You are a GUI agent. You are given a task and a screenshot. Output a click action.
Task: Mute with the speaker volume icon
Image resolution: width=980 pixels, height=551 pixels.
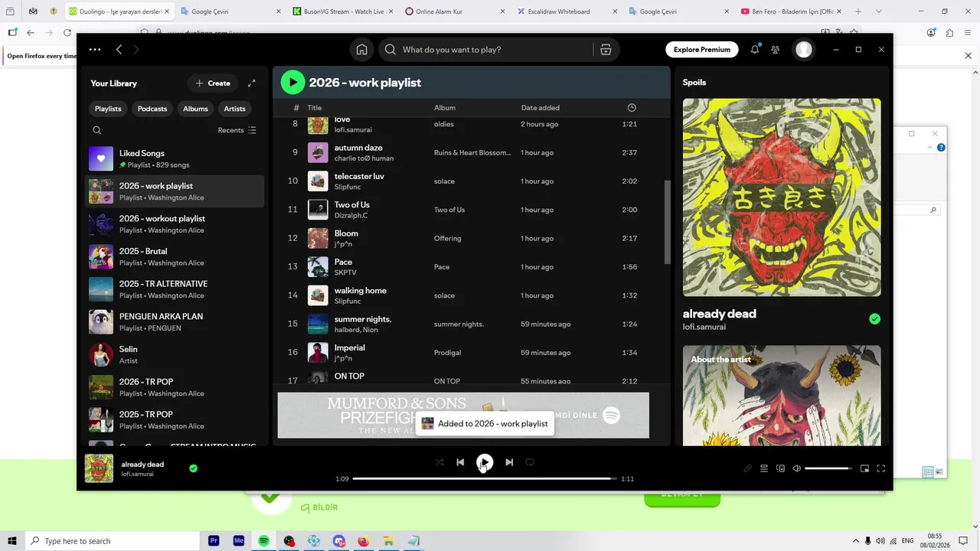click(797, 469)
